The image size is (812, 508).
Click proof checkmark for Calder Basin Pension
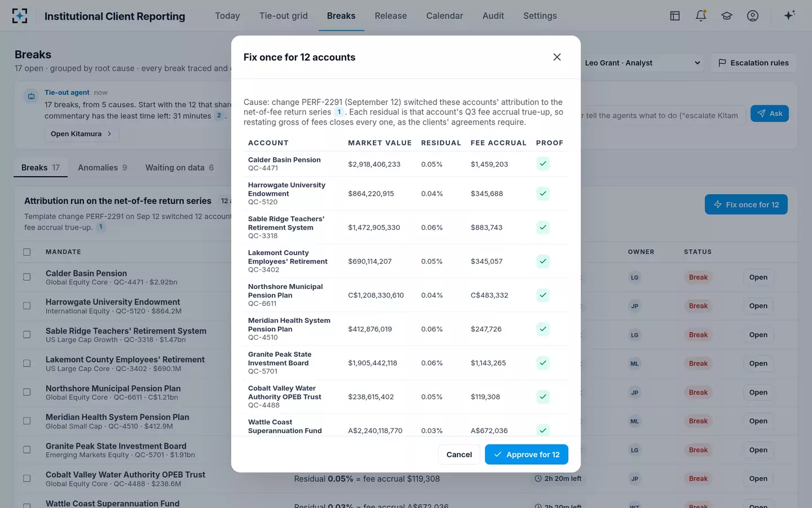(x=543, y=164)
